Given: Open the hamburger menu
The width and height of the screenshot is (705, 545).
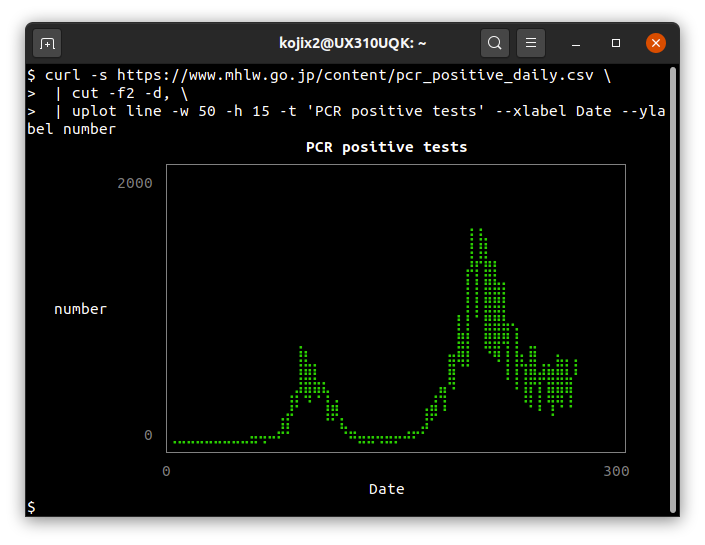Looking at the screenshot, I should (531, 43).
